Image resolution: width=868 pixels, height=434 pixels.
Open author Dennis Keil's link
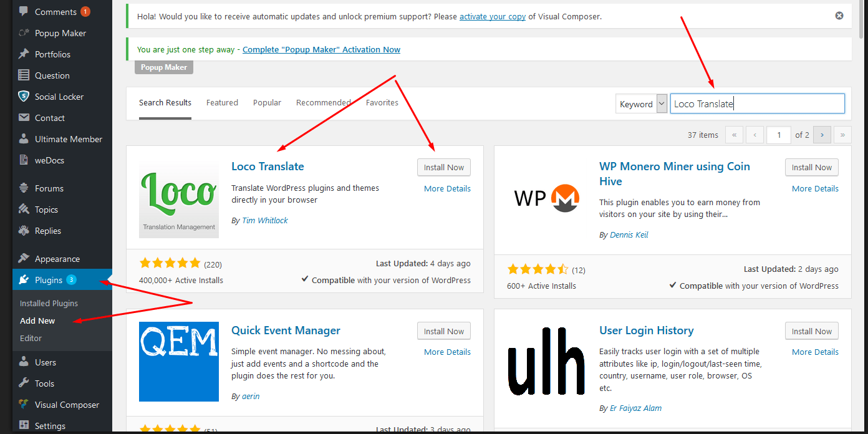[x=629, y=235]
